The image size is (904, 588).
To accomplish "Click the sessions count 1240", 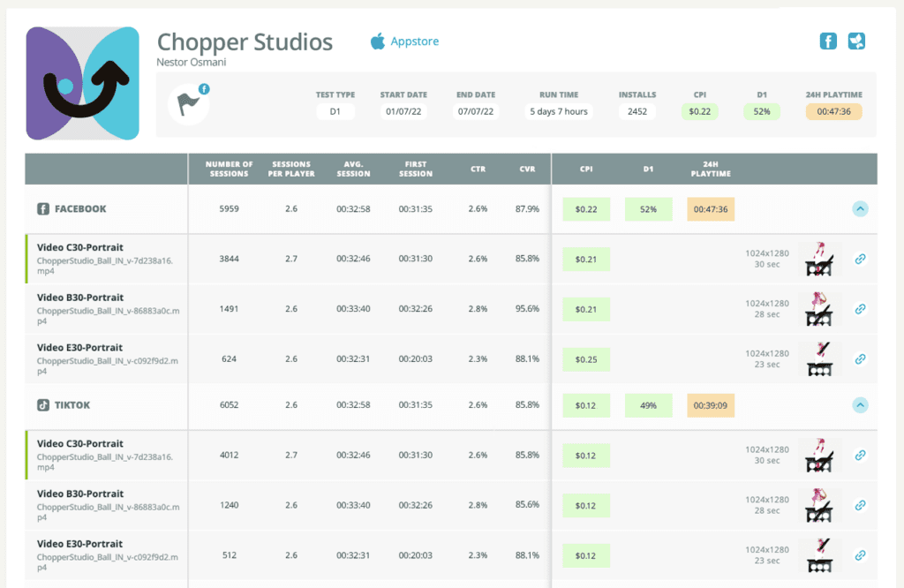I will coord(229,504).
